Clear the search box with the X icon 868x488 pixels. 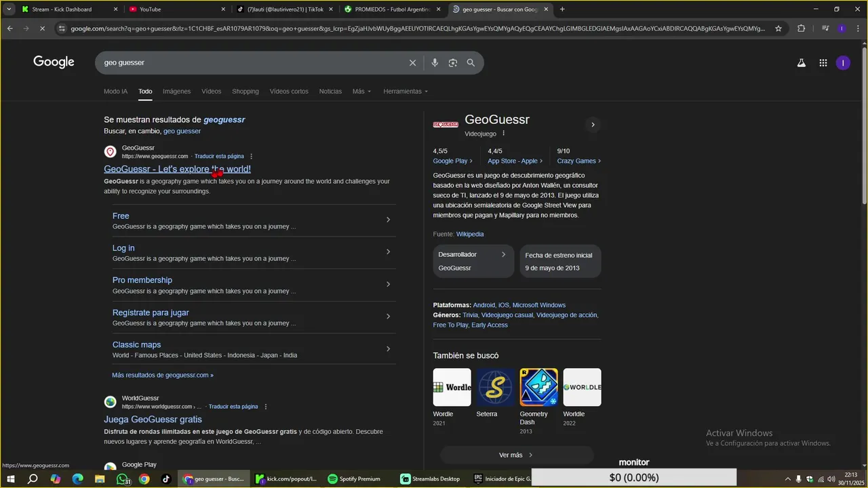(412, 62)
